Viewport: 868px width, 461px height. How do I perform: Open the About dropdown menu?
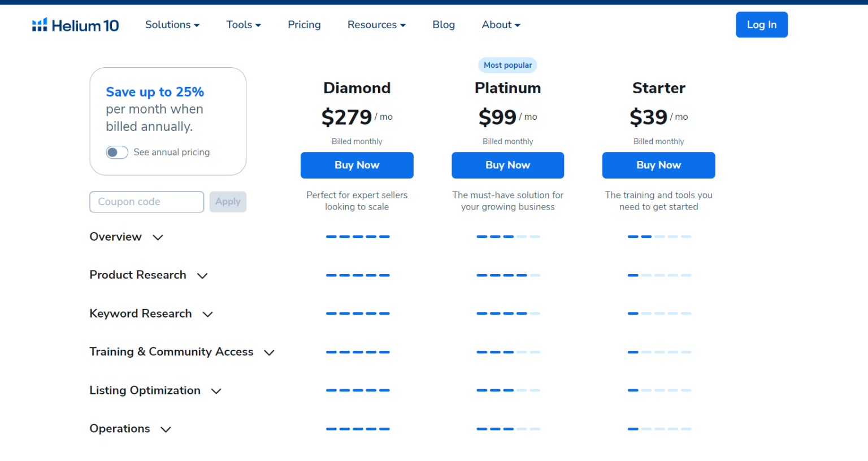[x=501, y=24]
